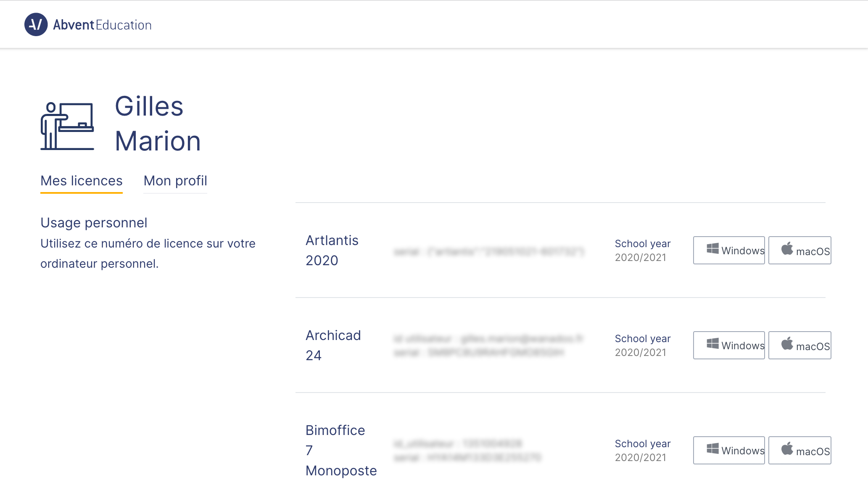
Task: Open the Mes licences tab
Action: [82, 181]
